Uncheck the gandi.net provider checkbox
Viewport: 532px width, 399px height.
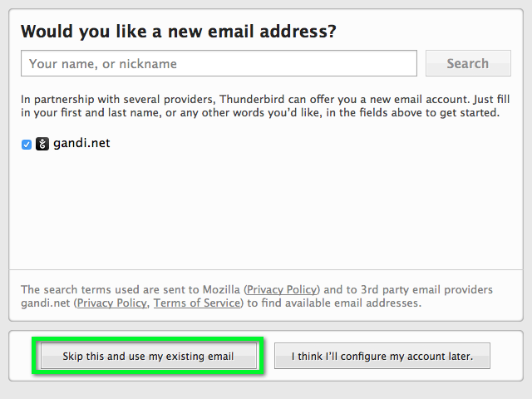(27, 145)
